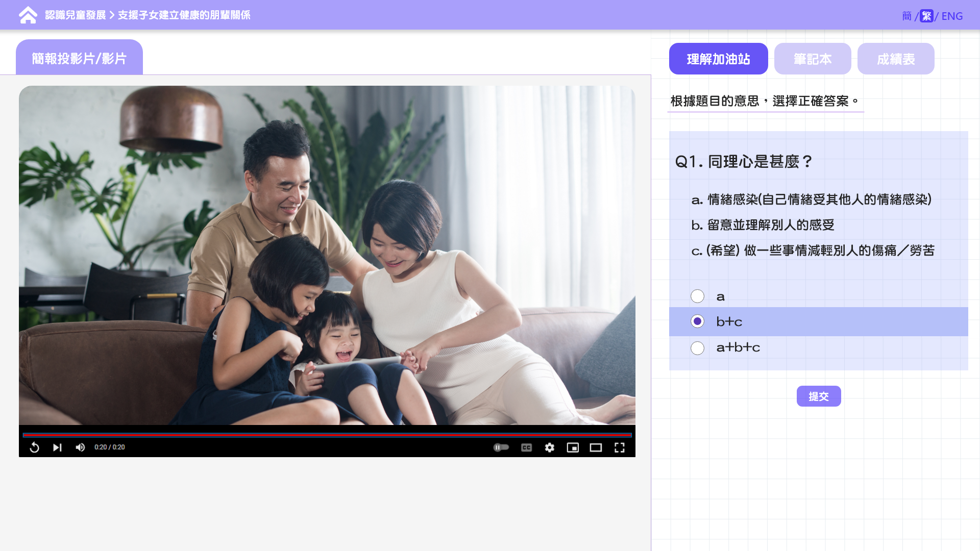Open video settings gear
The width and height of the screenshot is (980, 551).
tap(549, 447)
